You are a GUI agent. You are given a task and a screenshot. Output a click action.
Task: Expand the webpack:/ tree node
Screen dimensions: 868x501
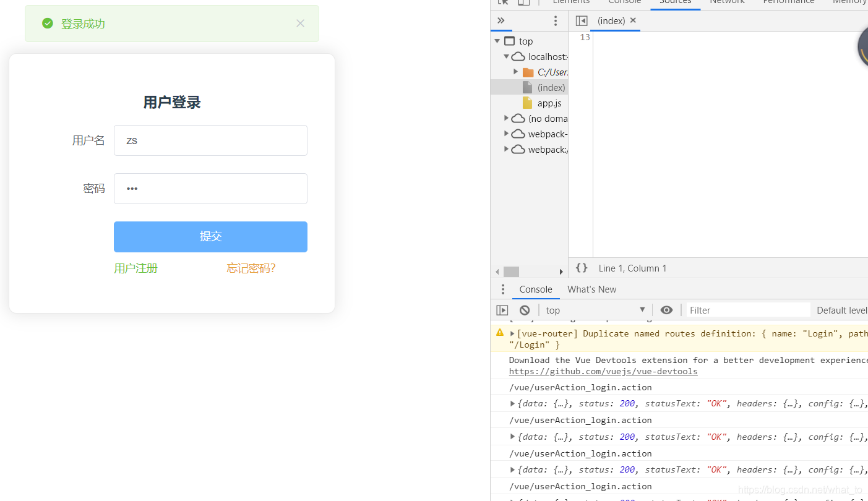pyautogui.click(x=507, y=149)
